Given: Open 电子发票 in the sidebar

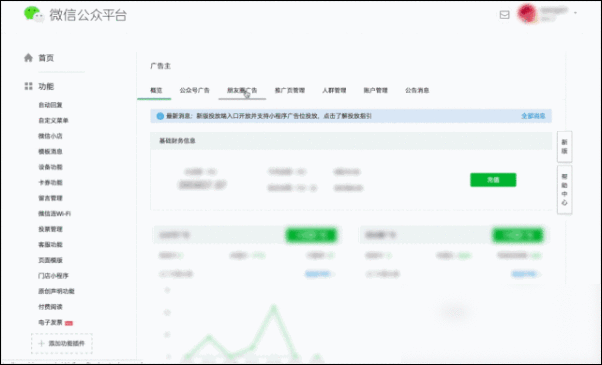Looking at the screenshot, I should pyautogui.click(x=50, y=322).
